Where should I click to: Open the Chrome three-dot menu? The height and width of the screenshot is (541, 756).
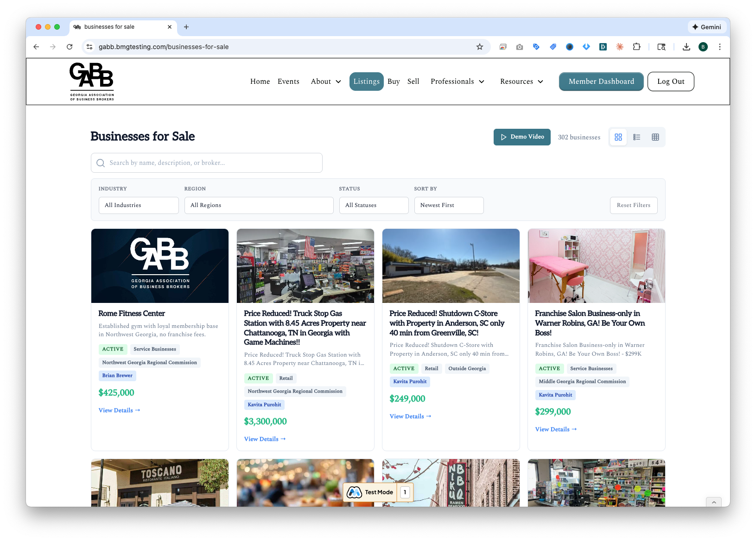point(720,47)
